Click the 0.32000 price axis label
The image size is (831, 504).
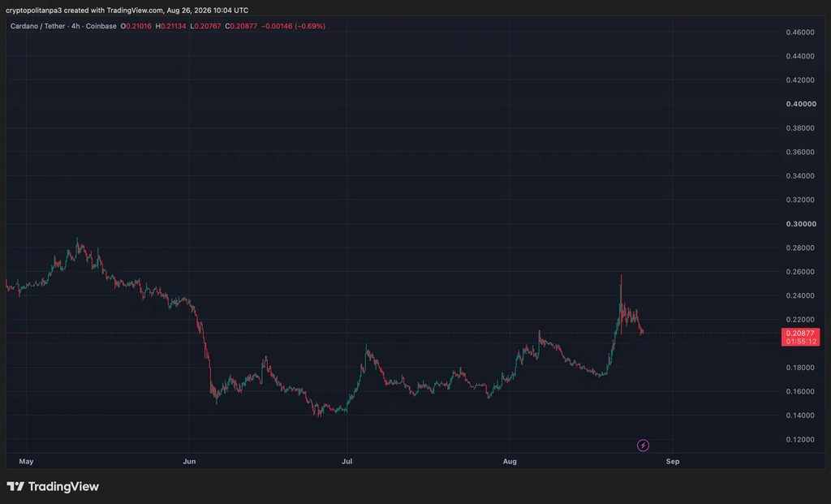800,200
